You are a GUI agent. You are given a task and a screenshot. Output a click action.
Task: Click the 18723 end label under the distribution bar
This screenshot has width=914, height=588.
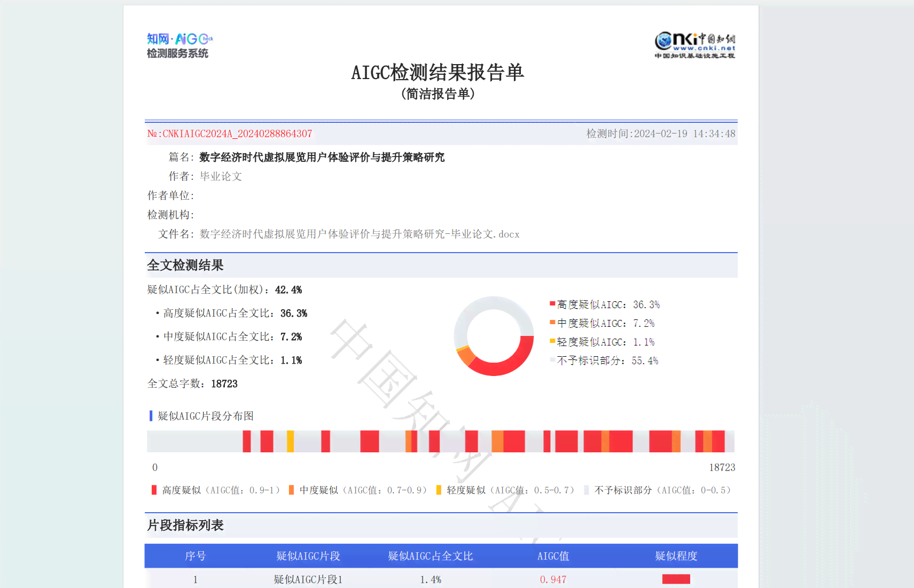click(722, 467)
